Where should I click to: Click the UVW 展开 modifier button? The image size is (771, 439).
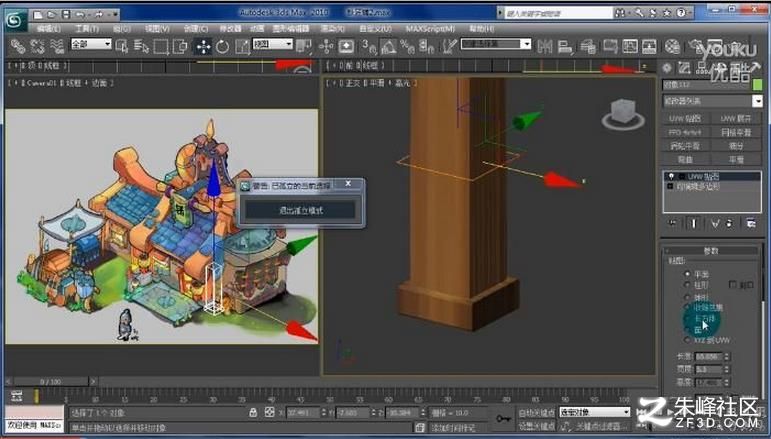736,118
